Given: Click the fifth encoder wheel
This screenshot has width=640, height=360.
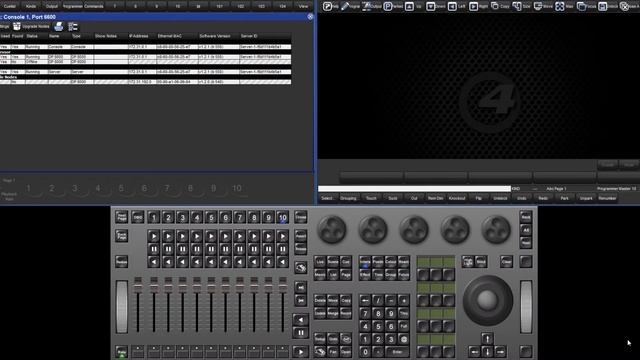Looking at the screenshot, I should click(x=496, y=229).
